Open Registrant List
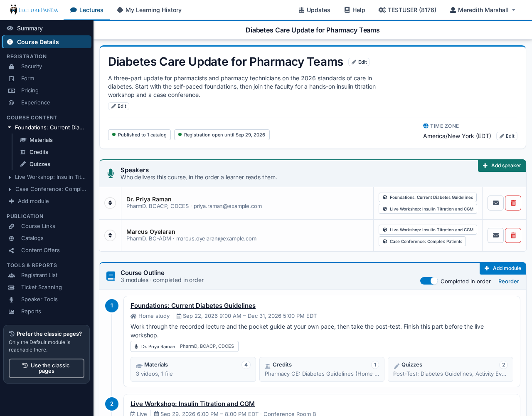 [39, 275]
